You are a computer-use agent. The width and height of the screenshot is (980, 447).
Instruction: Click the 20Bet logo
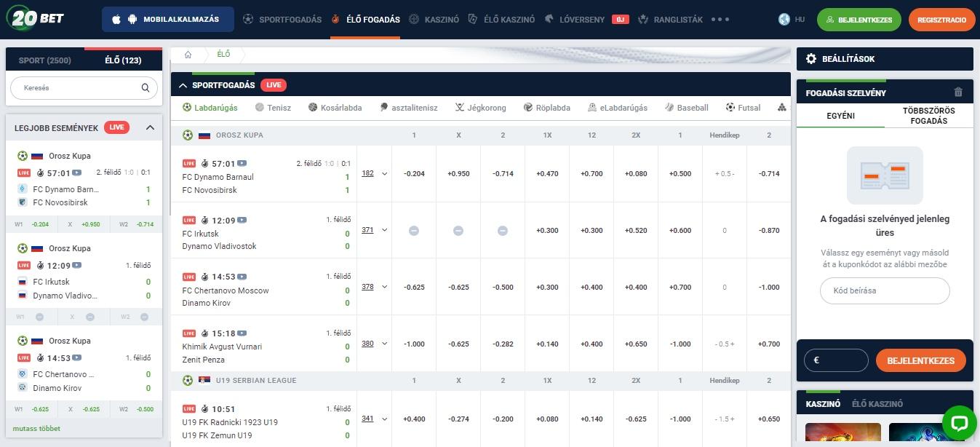36,17
